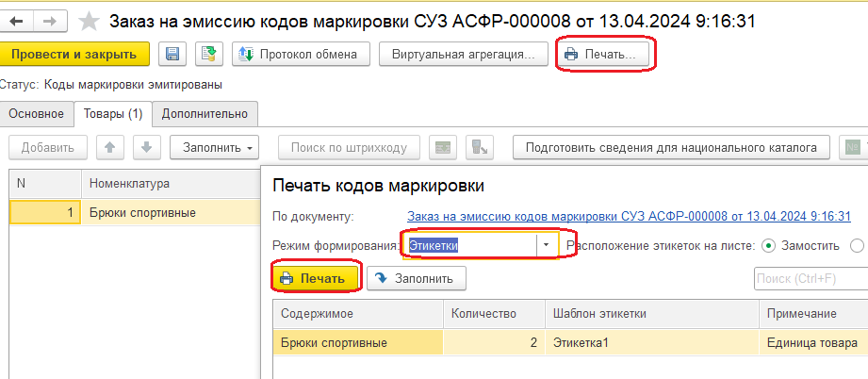Screen dimensions: 868x379
Task: Select the Замостить radio button
Action: click(x=768, y=245)
